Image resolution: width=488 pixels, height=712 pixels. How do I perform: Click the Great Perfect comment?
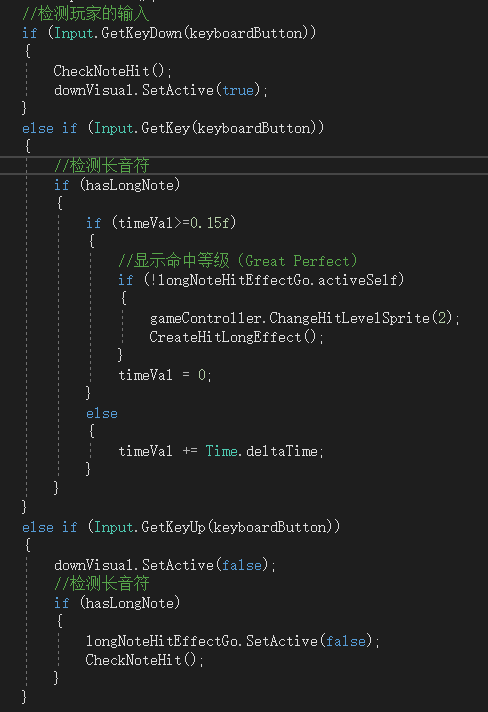(x=238, y=261)
